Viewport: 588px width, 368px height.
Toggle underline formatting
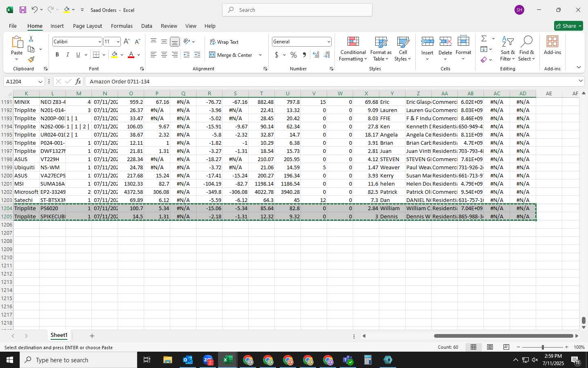(78, 55)
